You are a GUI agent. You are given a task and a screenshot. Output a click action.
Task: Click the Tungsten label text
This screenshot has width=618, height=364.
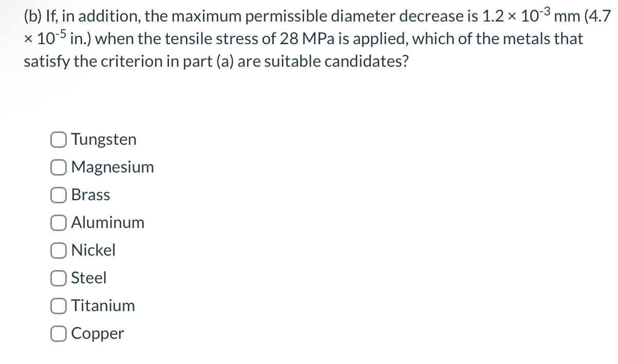(x=104, y=139)
